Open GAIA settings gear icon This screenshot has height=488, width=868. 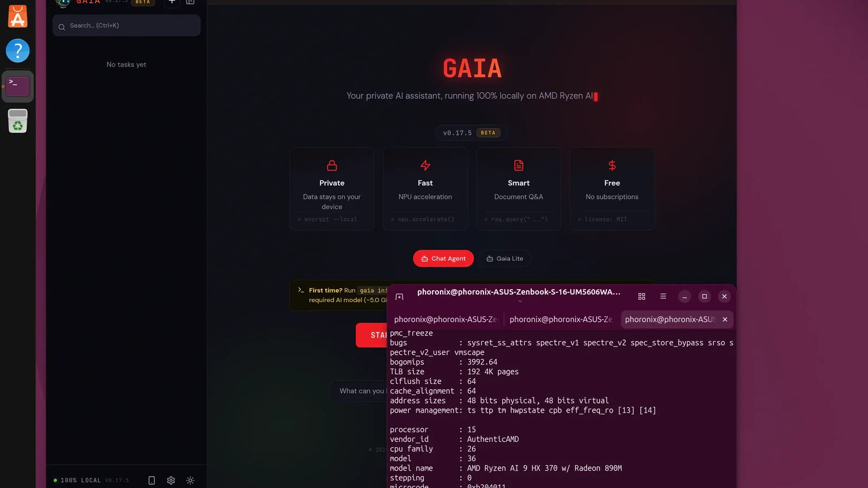[171, 480]
